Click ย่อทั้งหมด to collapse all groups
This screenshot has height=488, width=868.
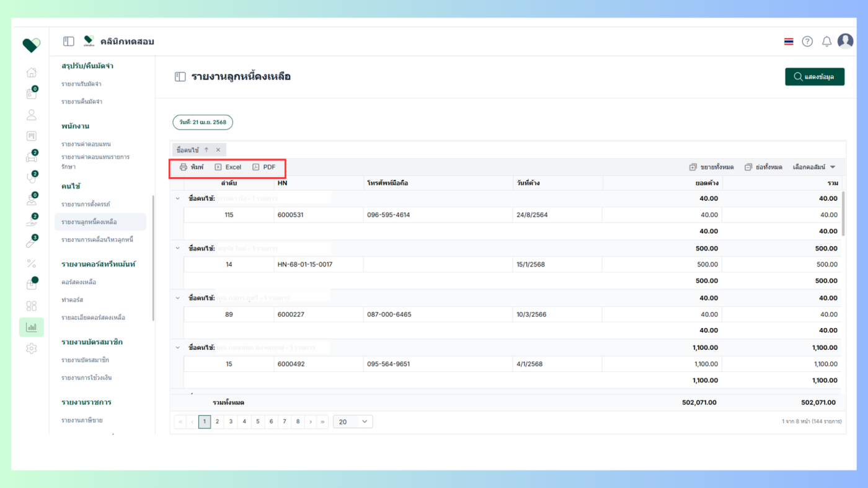click(x=763, y=167)
